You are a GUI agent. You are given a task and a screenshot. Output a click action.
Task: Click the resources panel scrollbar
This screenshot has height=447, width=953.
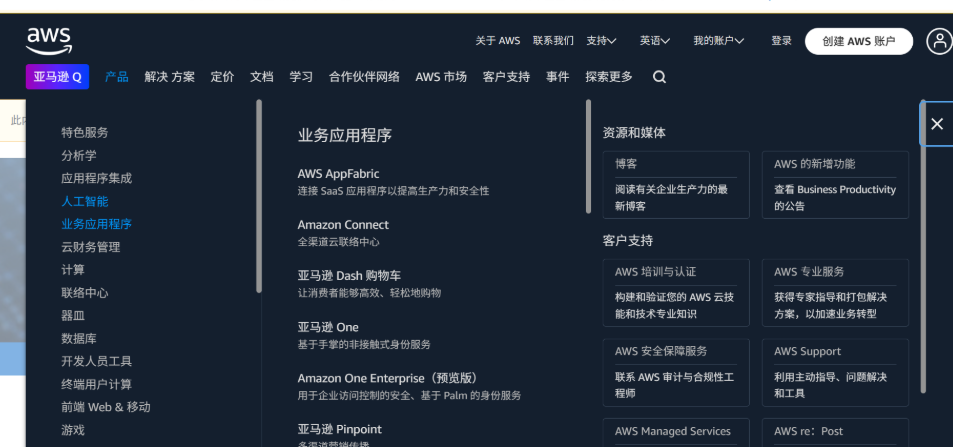pyautogui.click(x=924, y=246)
